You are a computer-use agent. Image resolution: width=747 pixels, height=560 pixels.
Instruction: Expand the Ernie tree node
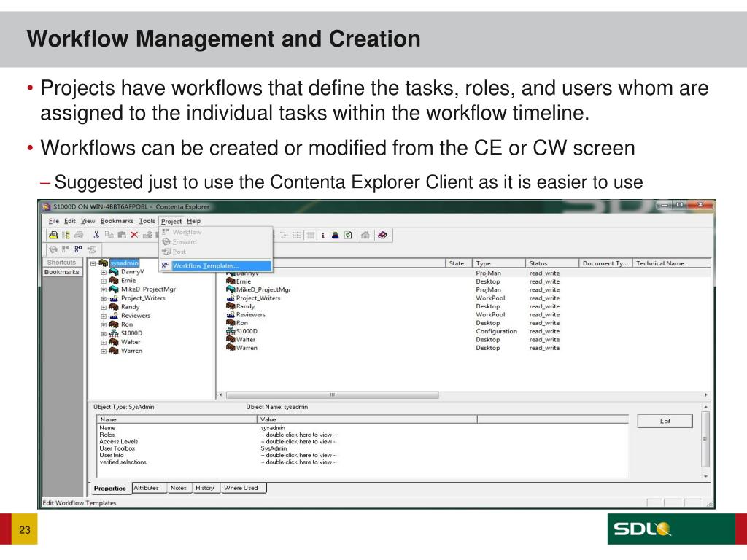[104, 281]
